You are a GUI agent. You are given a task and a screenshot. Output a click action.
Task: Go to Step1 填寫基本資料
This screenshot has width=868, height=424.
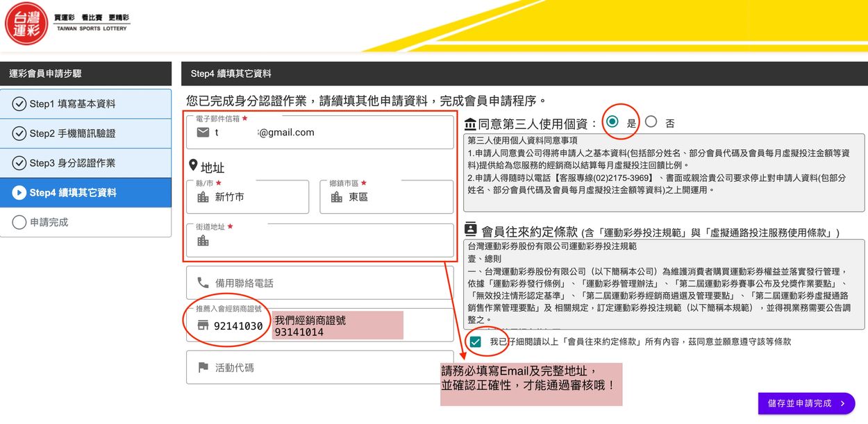85,104
